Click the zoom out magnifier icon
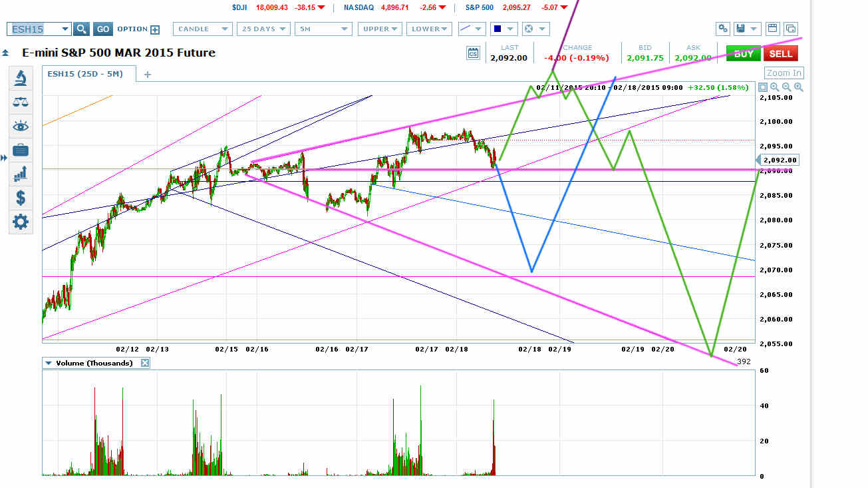The width and height of the screenshot is (868, 488). click(787, 87)
